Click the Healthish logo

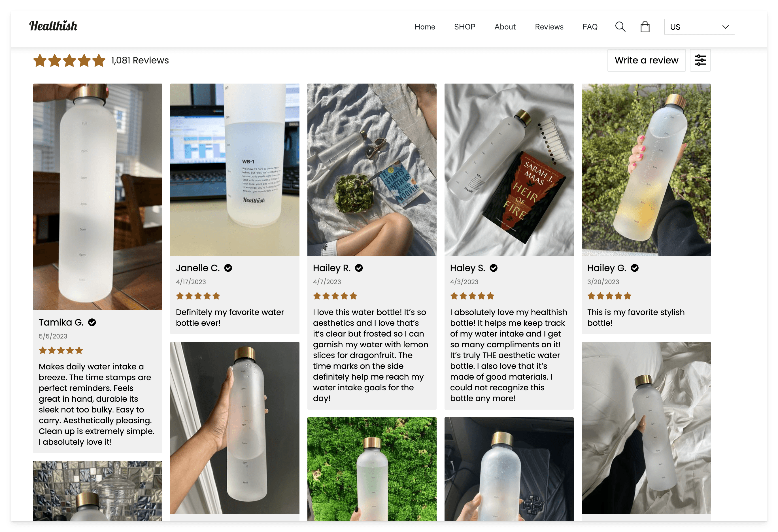click(53, 26)
